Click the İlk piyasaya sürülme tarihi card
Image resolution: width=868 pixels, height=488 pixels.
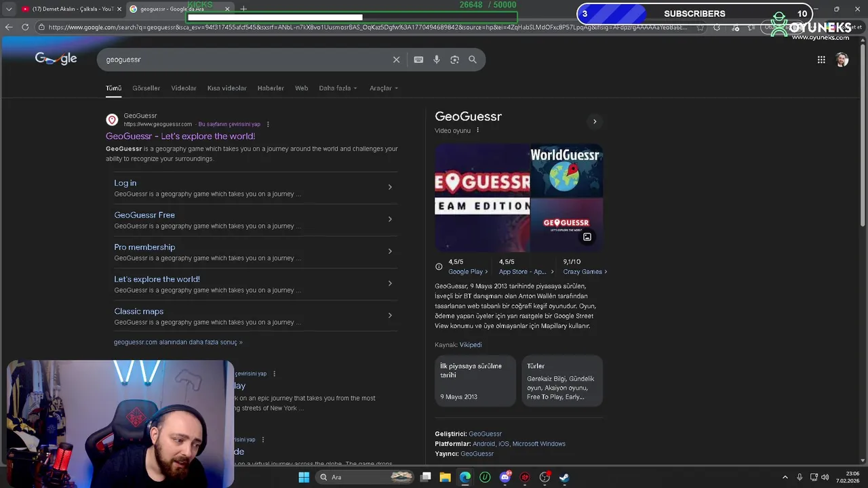(475, 381)
